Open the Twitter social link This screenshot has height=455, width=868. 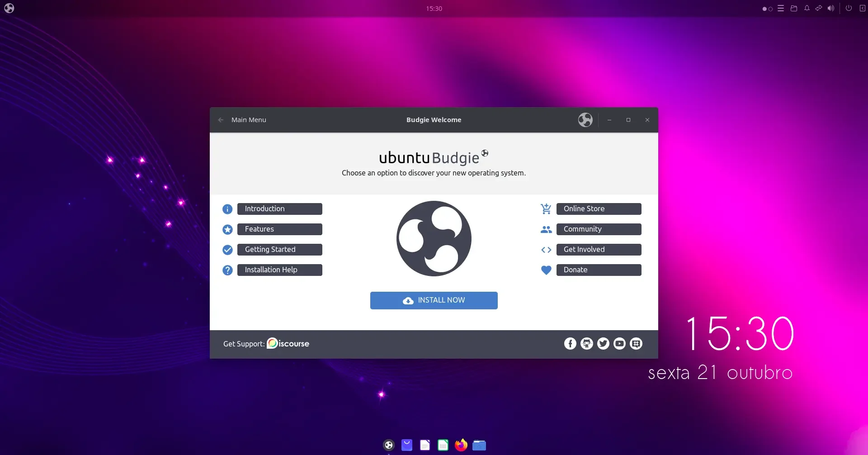click(x=603, y=344)
